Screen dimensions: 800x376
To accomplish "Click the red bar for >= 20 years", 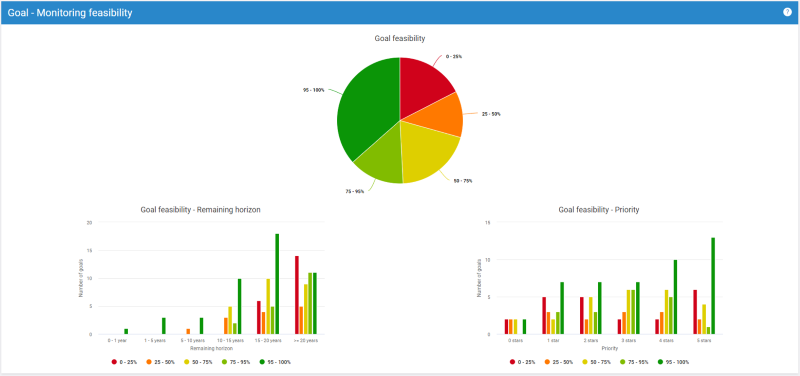I will tap(296, 295).
